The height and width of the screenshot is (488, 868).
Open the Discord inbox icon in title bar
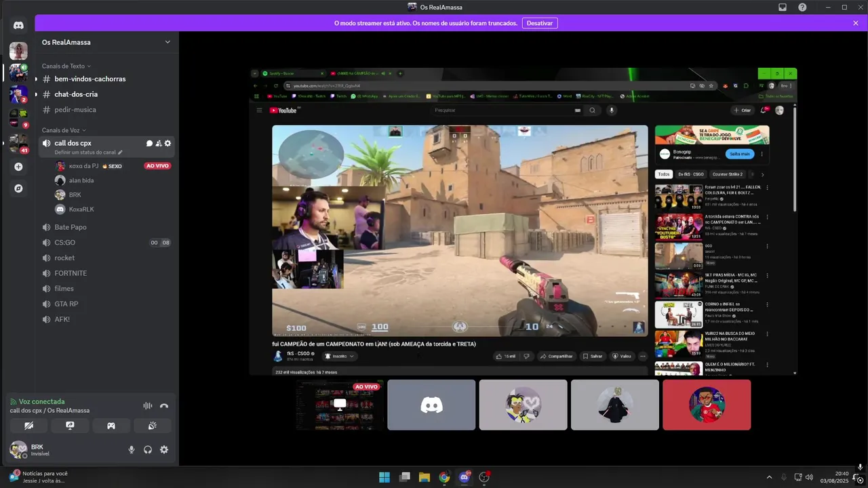[x=782, y=7]
